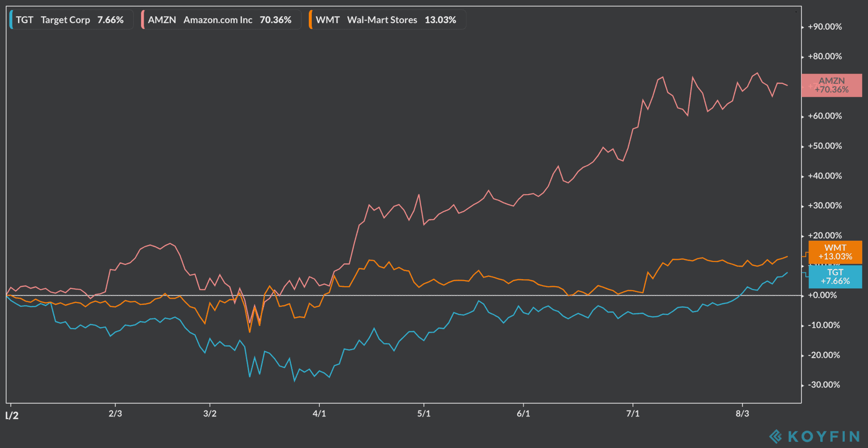Click the AMZN +70.36% price tag on axis
The width and height of the screenshot is (868, 448).
click(x=832, y=85)
